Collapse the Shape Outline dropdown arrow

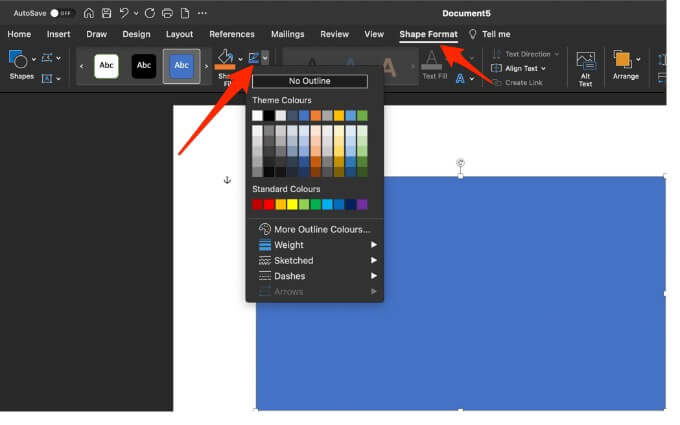tap(265, 58)
